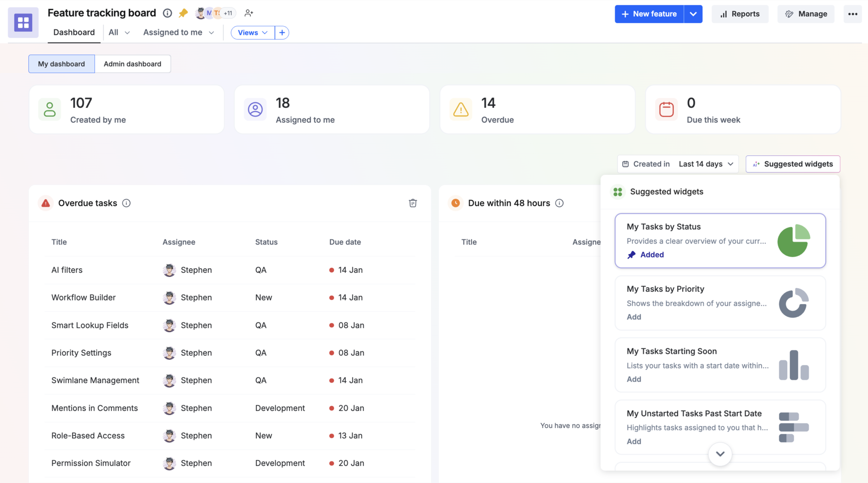Delete the Overdue tasks widget with trash icon

[x=412, y=203]
